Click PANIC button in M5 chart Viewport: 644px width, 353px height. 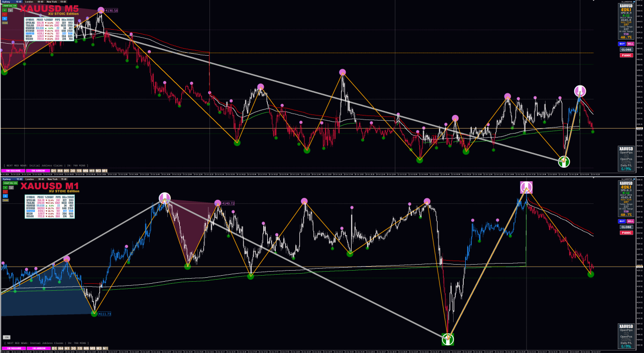point(626,55)
